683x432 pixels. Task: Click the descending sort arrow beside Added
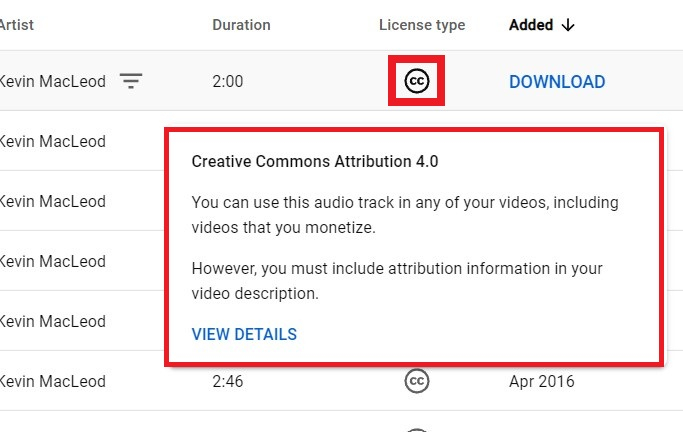tap(568, 25)
